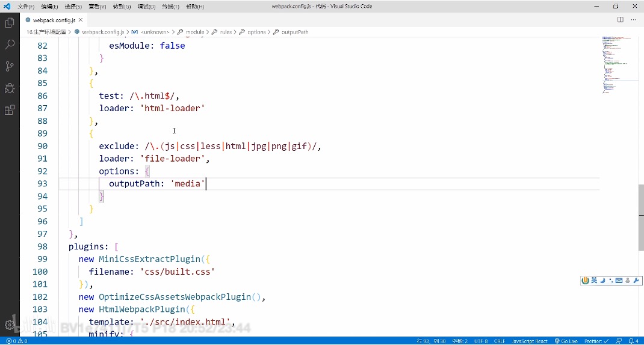Select the JavaScript React language mode

point(530,341)
